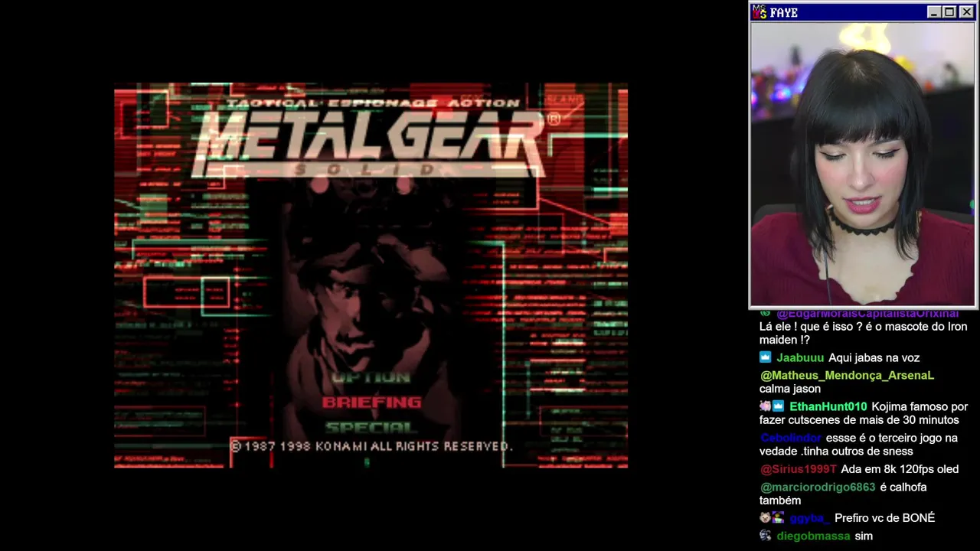Image resolution: width=980 pixels, height=551 pixels.
Task: Open @marciorodrigo6863 chat username
Action: (817, 487)
